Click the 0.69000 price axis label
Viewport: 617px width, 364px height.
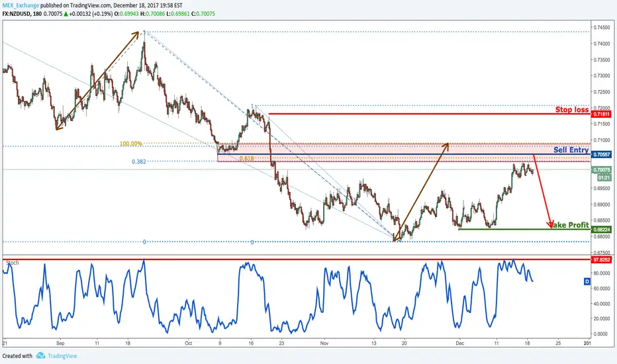602,205
